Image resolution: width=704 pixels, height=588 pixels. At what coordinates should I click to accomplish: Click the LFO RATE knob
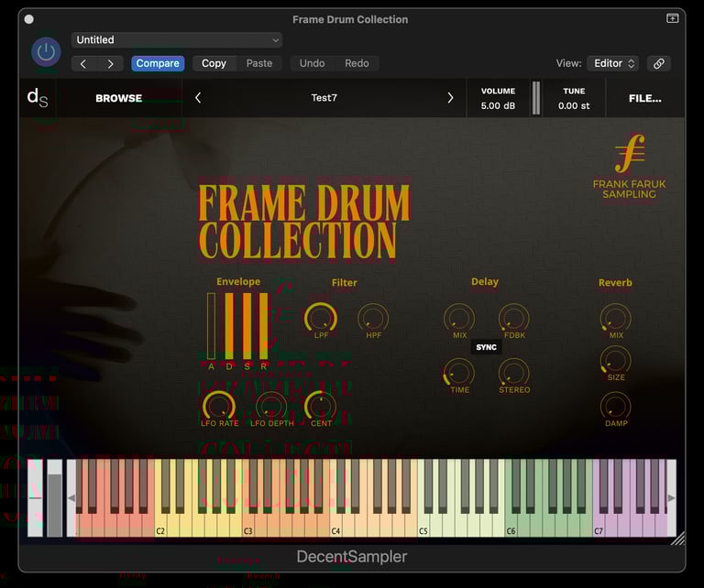point(219,407)
